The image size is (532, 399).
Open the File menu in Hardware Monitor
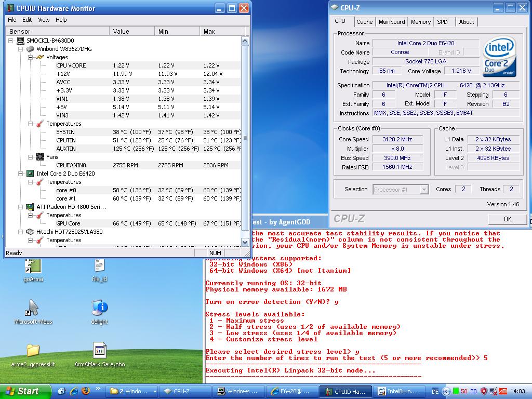12,20
